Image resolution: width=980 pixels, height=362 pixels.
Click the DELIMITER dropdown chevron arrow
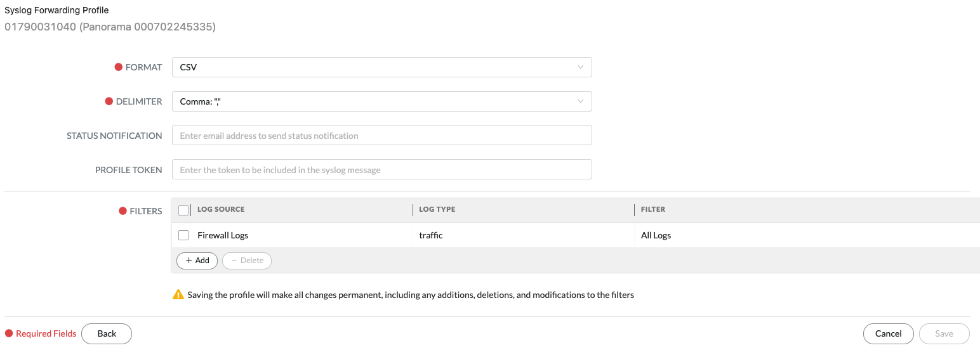click(x=580, y=101)
